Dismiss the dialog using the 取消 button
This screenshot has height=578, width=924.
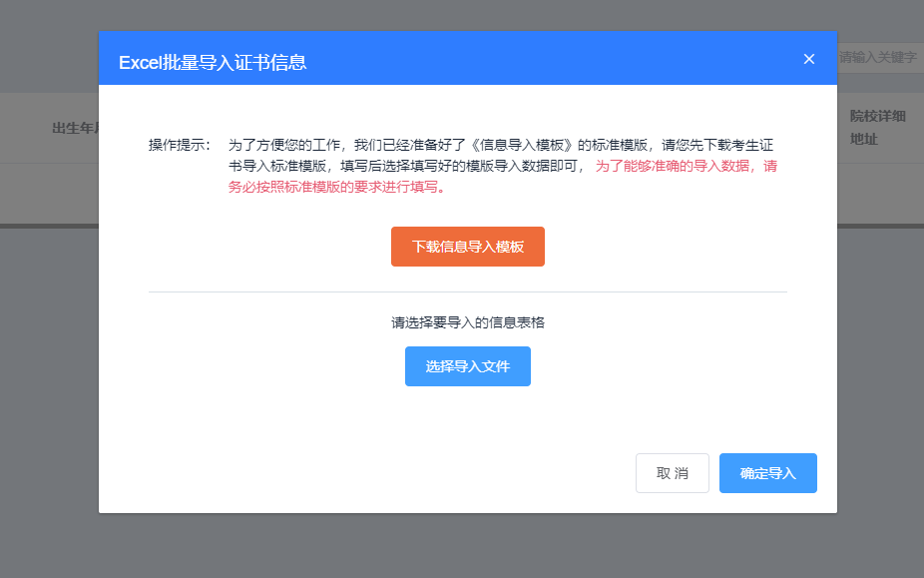tap(672, 472)
